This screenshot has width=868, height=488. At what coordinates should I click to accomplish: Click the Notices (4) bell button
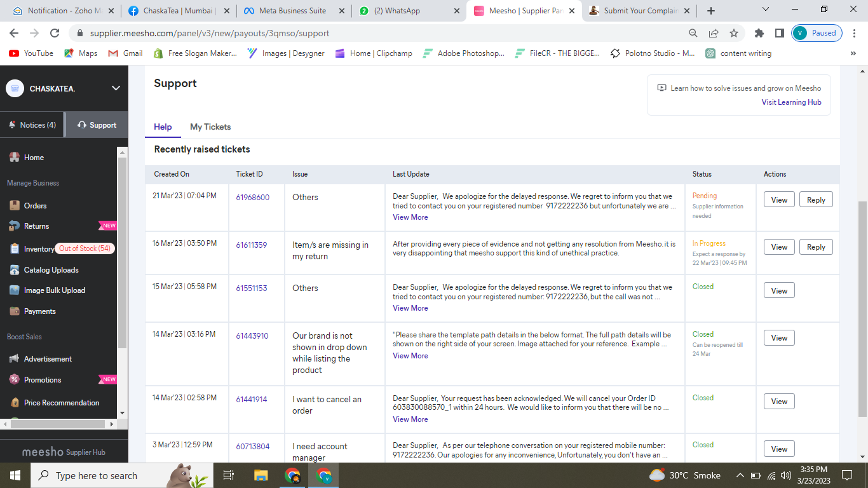(x=32, y=125)
